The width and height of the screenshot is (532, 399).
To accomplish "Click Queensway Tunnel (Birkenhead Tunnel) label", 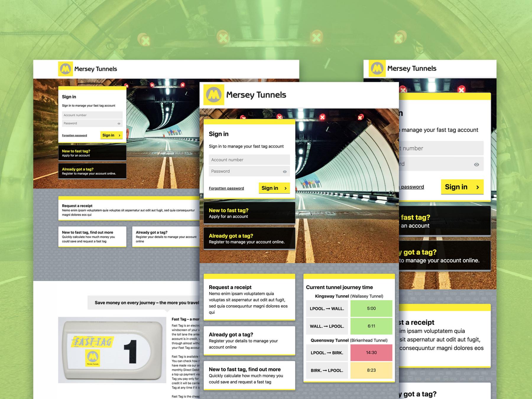I will tap(349, 340).
